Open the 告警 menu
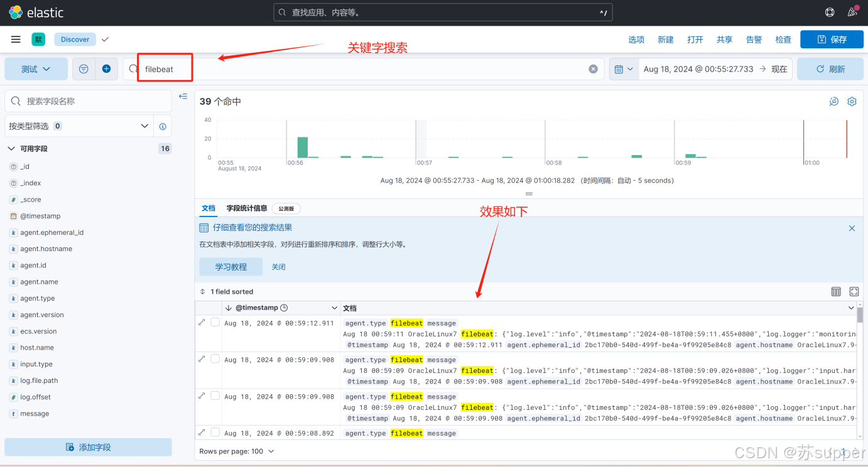 tap(754, 40)
